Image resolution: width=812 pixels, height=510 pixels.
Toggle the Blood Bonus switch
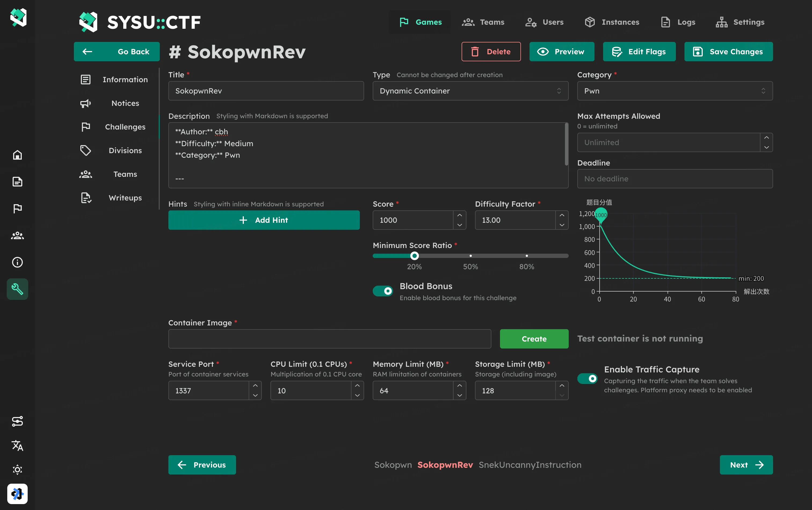(x=383, y=291)
